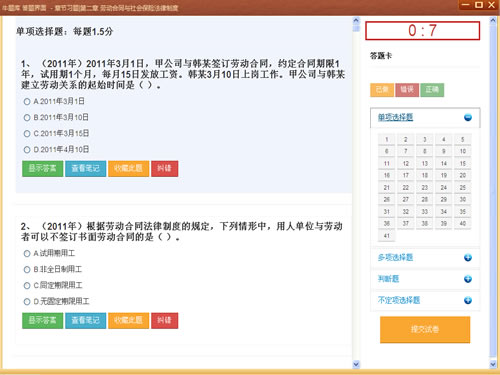This screenshot has width=500, height=375.
Task: Expand 判断题 section with plus icon
Action: click(x=468, y=279)
